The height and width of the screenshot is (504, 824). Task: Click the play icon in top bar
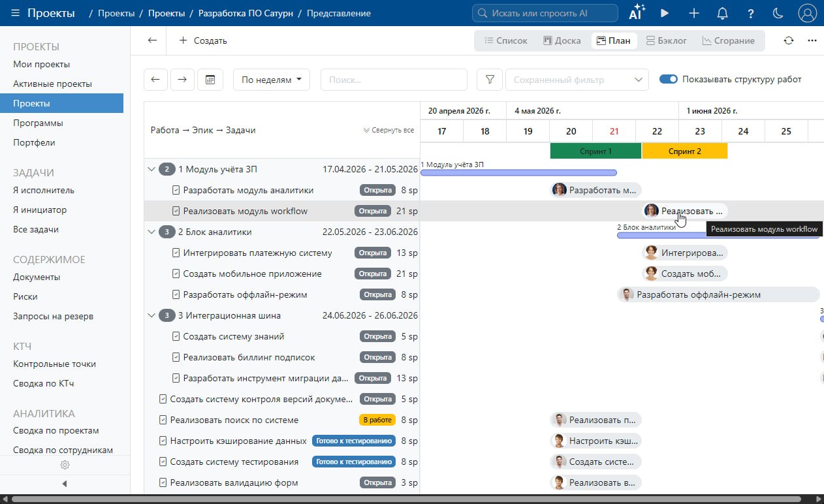[x=665, y=13]
